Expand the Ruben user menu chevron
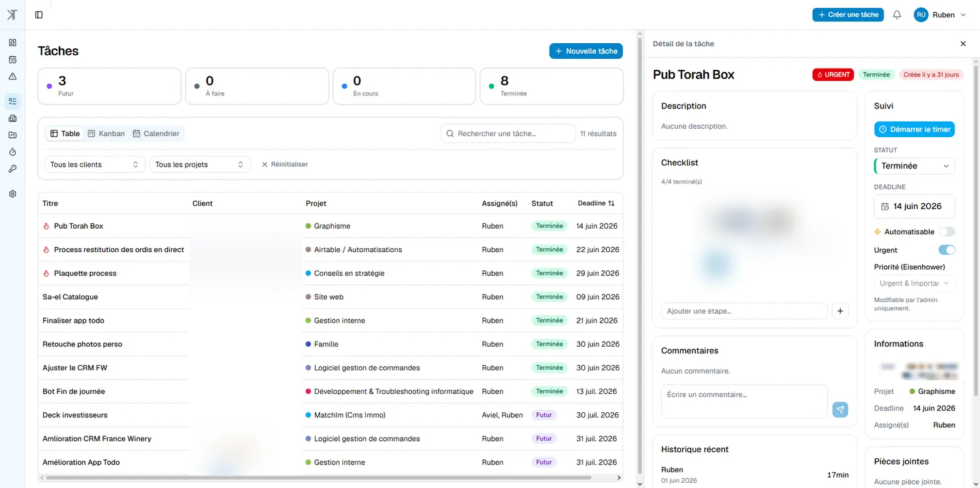The image size is (980, 488). [963, 15]
